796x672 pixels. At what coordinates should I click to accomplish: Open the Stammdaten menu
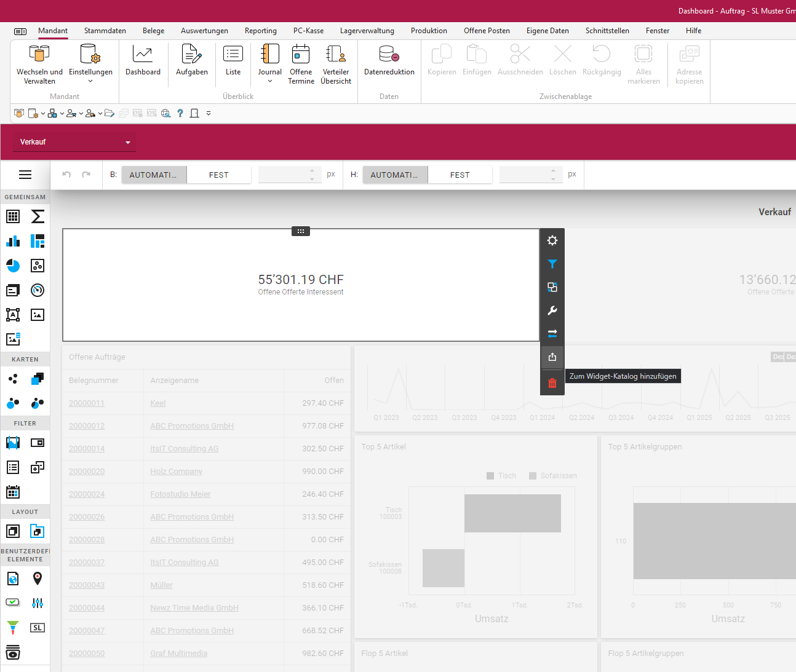point(105,31)
